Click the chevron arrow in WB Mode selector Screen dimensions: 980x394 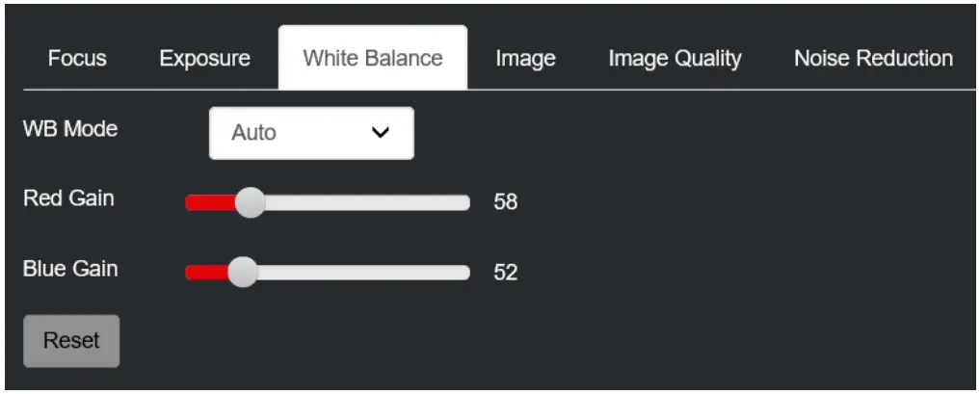click(x=381, y=133)
